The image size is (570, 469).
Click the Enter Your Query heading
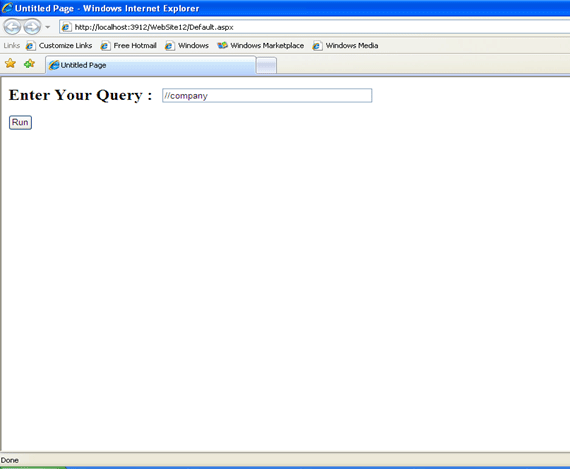click(x=80, y=95)
